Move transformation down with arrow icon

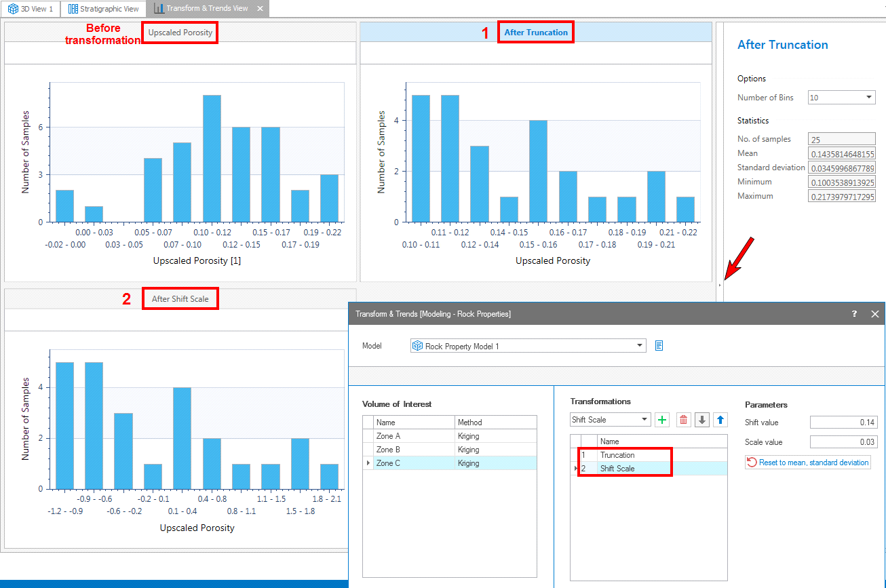[702, 420]
